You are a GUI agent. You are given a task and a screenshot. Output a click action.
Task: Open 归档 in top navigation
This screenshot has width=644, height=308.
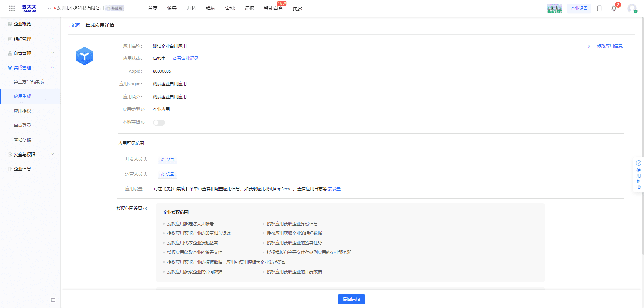tap(192, 8)
